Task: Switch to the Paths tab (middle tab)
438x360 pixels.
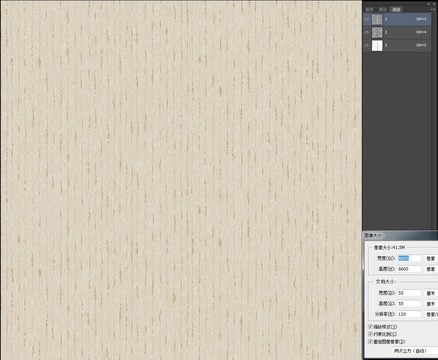Action: [x=382, y=10]
